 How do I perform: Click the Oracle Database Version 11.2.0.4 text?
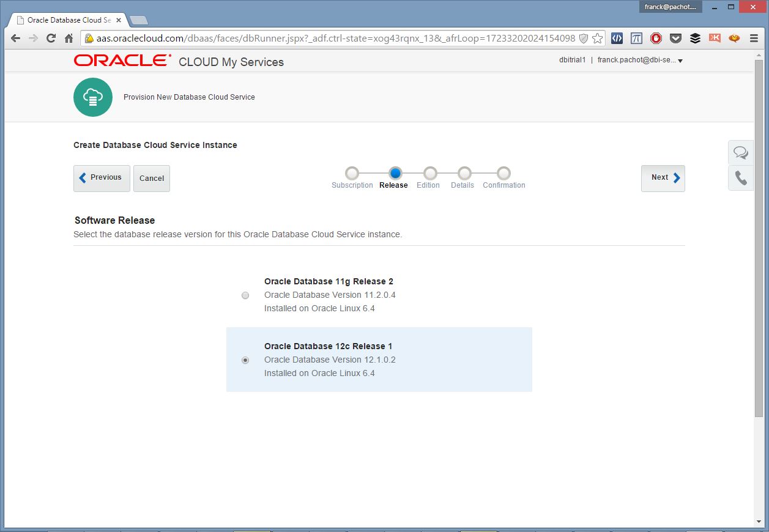pos(330,295)
